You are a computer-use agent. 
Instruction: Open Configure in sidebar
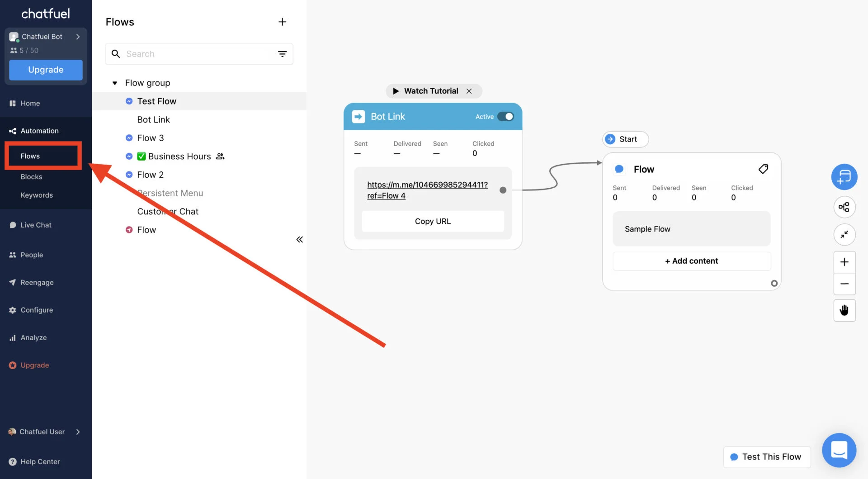click(x=37, y=310)
